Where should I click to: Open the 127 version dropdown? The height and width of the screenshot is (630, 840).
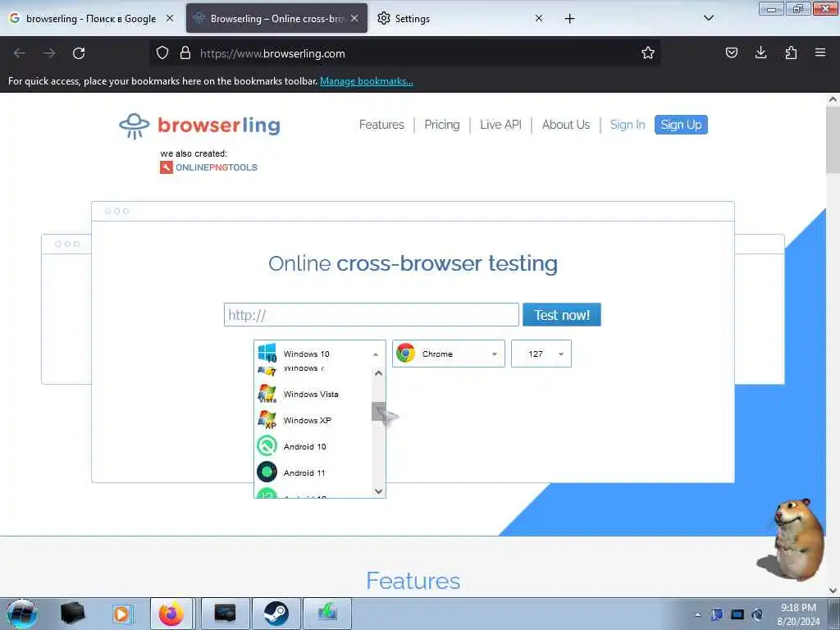(x=541, y=354)
